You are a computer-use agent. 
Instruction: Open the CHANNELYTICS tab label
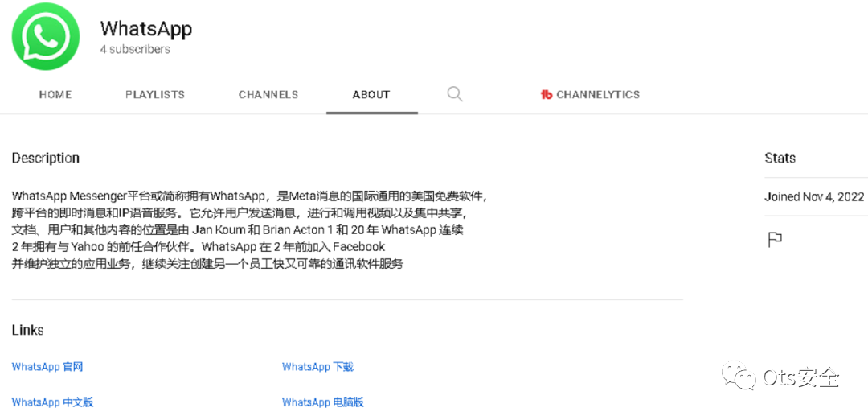click(598, 95)
